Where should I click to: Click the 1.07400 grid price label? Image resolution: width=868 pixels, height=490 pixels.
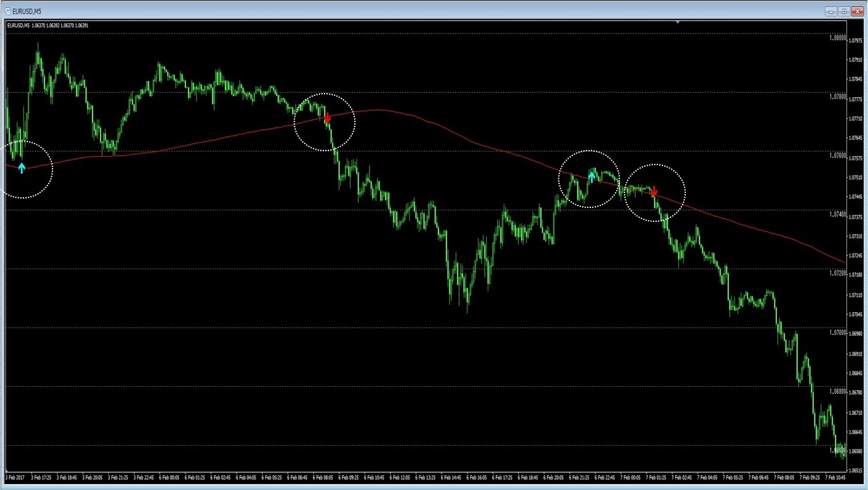837,214
